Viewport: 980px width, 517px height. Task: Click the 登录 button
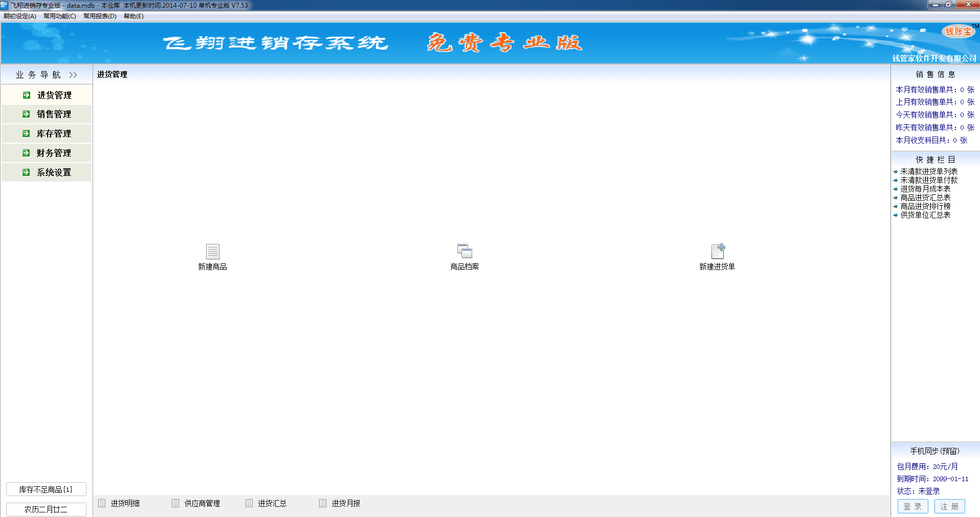[912, 506]
